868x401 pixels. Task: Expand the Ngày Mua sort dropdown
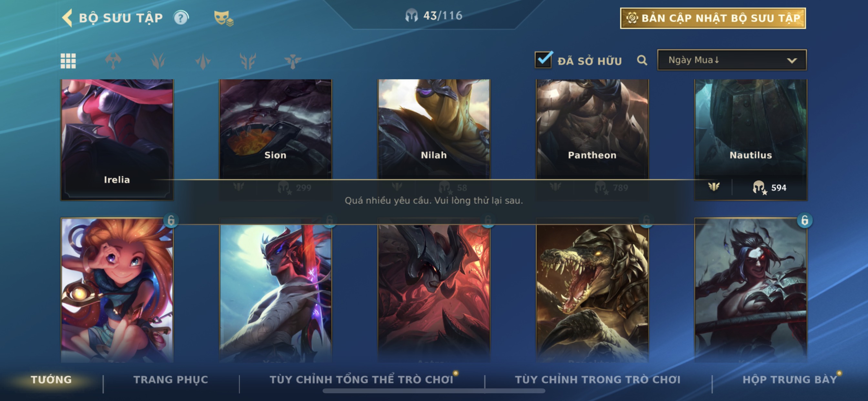pyautogui.click(x=732, y=60)
